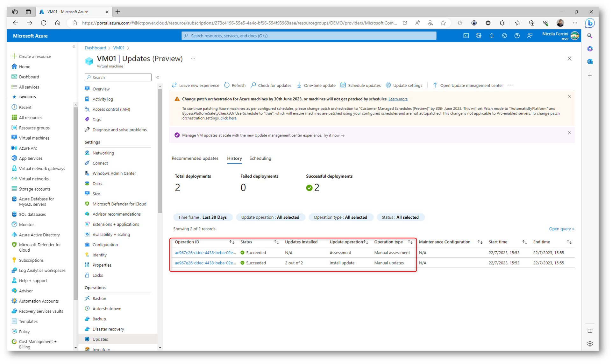This screenshot has width=612, height=364.
Task: Open Update operation filter
Action: (270, 217)
